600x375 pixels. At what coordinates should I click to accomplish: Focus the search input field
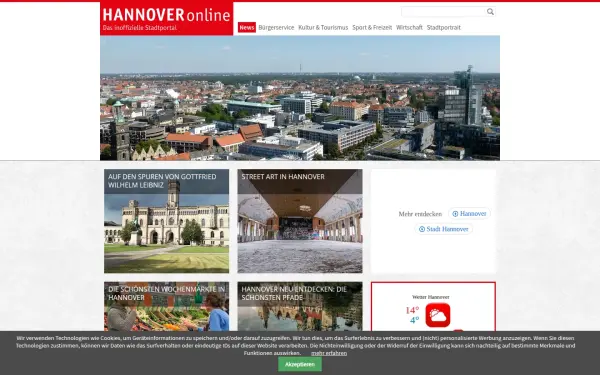443,12
